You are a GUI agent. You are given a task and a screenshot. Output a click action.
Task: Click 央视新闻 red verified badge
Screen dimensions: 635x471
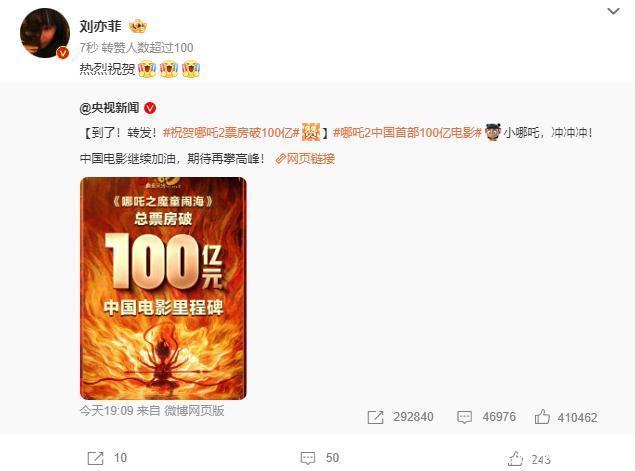(x=150, y=108)
